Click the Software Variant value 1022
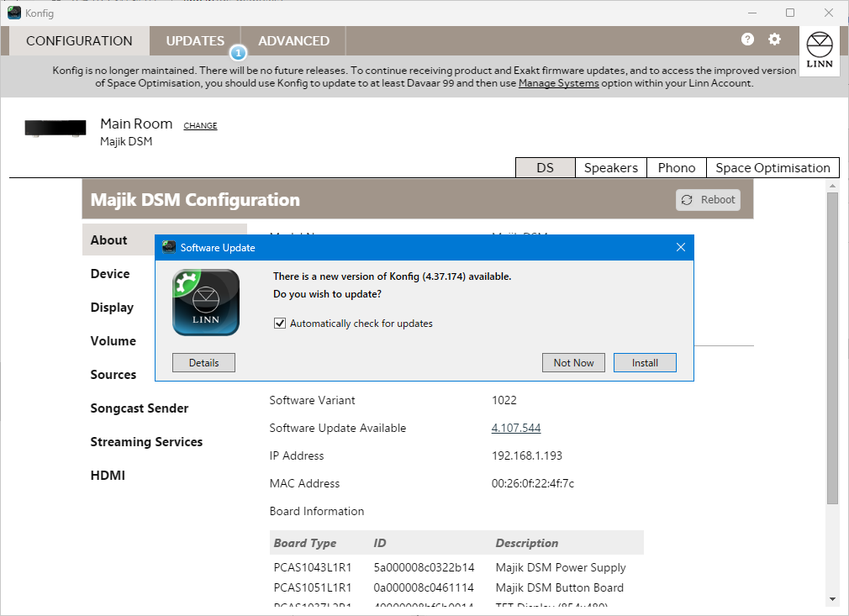 click(x=504, y=400)
